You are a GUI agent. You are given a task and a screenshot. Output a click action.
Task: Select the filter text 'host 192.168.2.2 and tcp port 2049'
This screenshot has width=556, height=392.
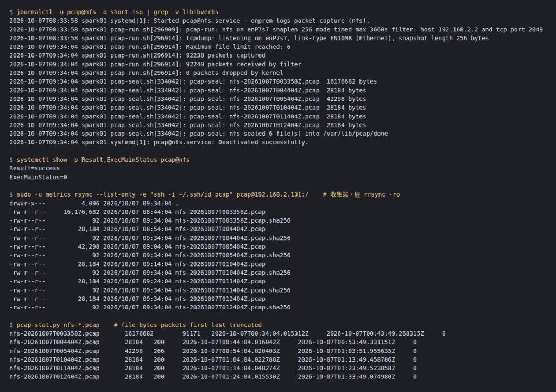[x=490, y=29]
